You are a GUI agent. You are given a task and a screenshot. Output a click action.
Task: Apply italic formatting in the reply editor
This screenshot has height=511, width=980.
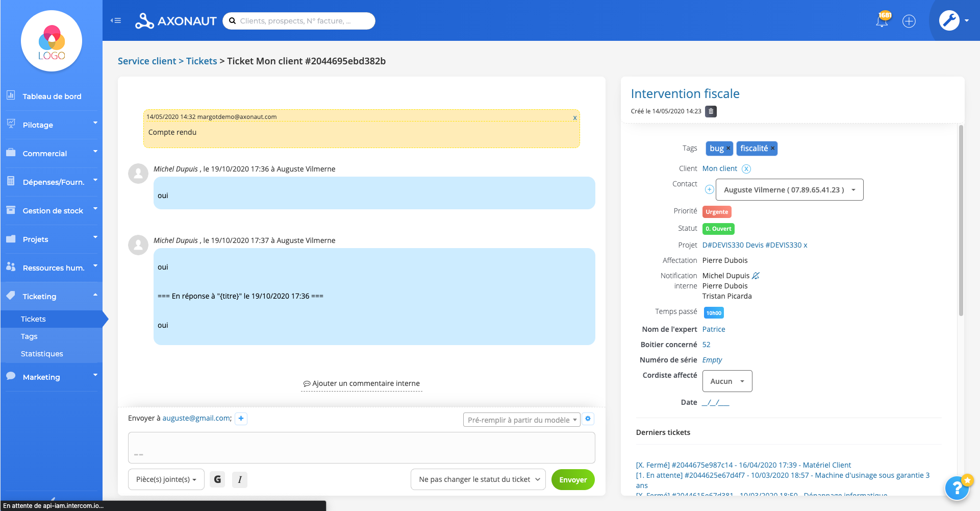pyautogui.click(x=240, y=479)
